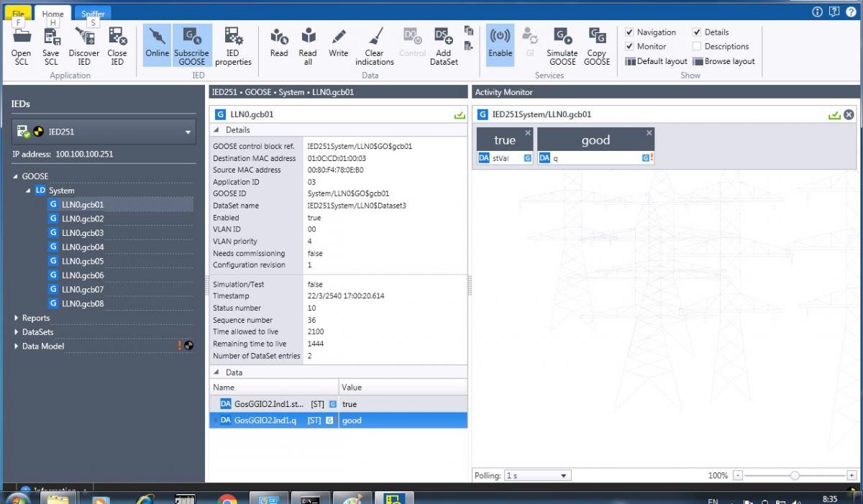Toggle the Enable service button
The image size is (863, 504).
[500, 45]
